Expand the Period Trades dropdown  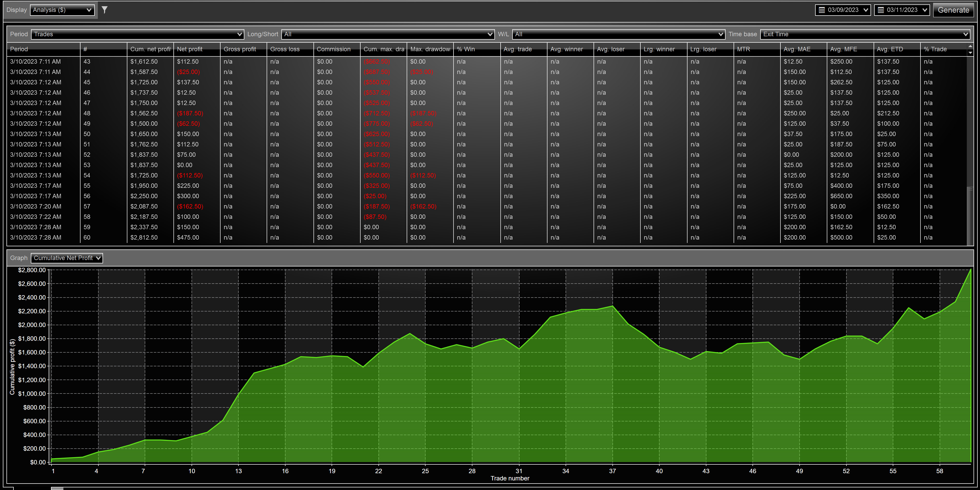click(137, 34)
